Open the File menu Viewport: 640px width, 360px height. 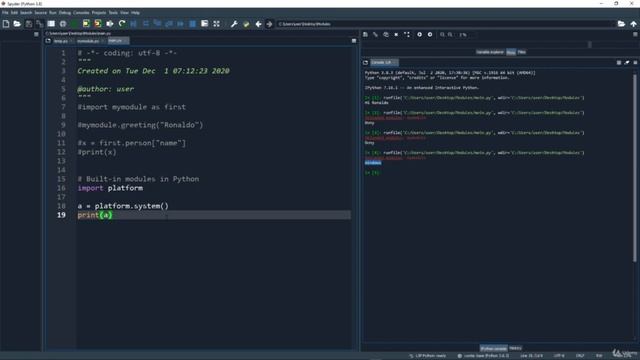(x=5, y=13)
